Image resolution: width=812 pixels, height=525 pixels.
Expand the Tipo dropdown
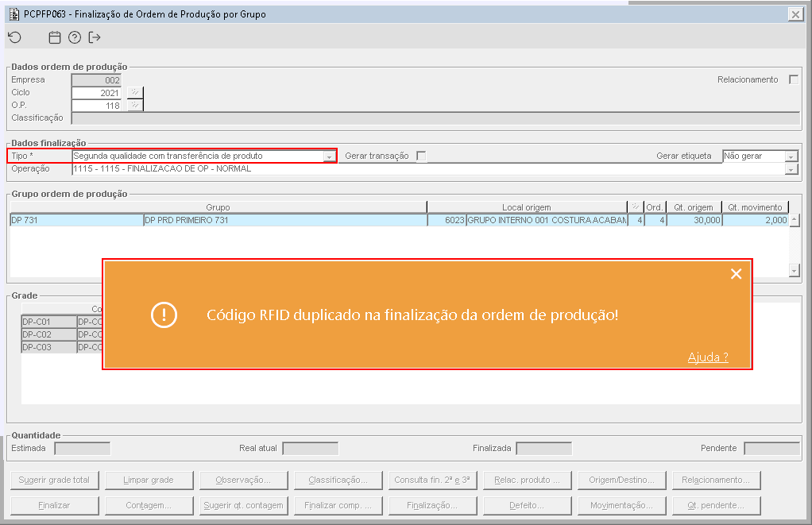click(330, 156)
